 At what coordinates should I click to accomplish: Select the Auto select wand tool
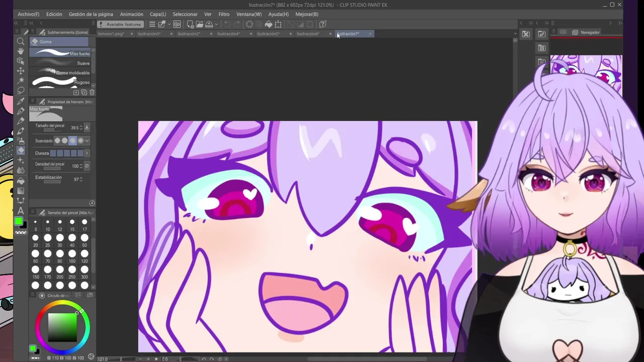click(21, 80)
